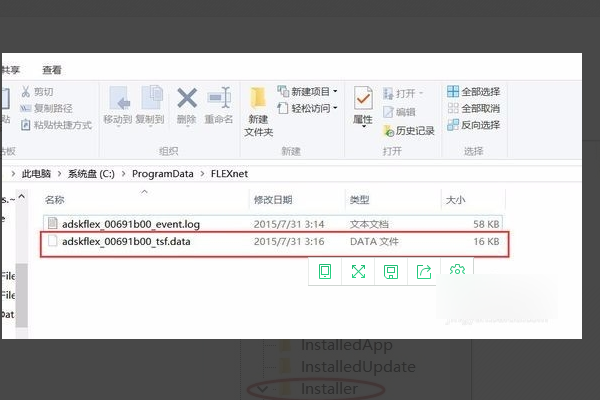Click ProgramData in the address path
Screen dimensions: 600x400
[x=163, y=174]
